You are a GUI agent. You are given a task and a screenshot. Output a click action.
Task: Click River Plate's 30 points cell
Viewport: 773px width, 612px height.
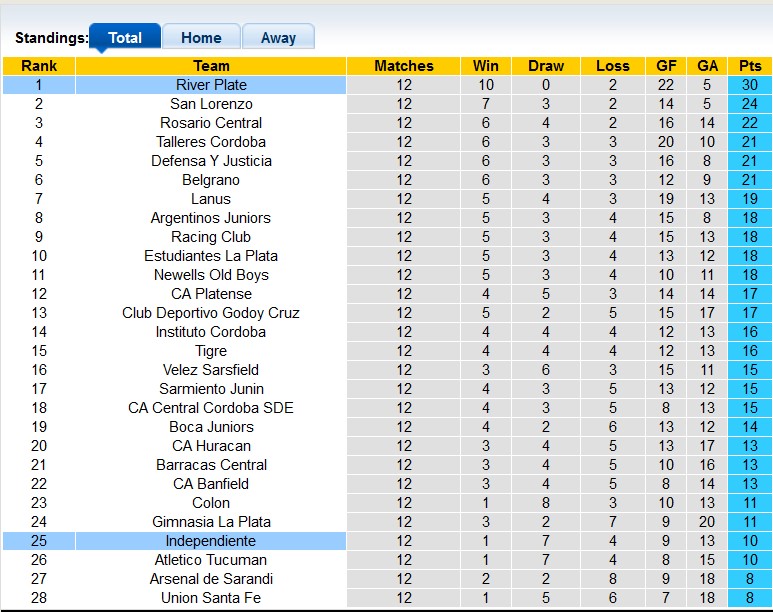point(749,85)
